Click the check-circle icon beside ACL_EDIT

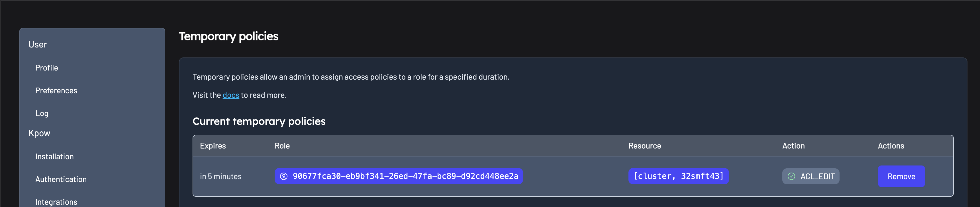[x=791, y=176]
